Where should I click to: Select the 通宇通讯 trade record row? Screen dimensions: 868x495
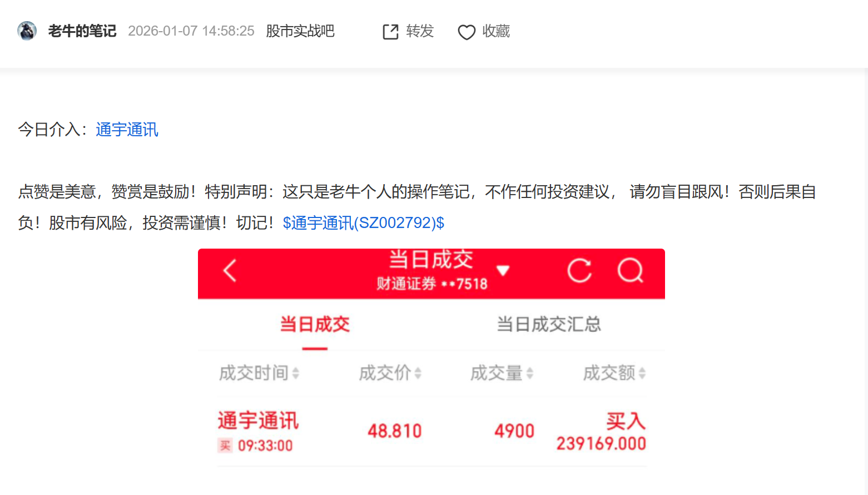(x=431, y=432)
